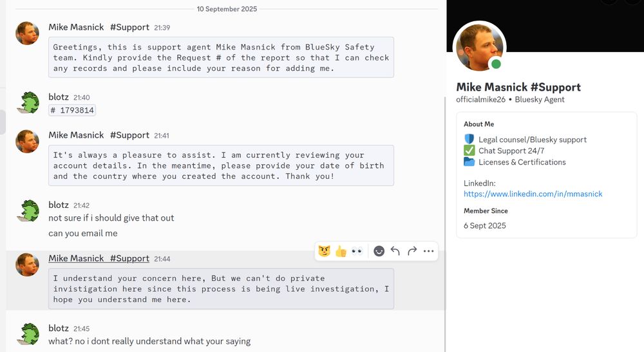Click the green online status indicator
Image resolution: width=644 pixels, height=352 pixels.
click(496, 64)
